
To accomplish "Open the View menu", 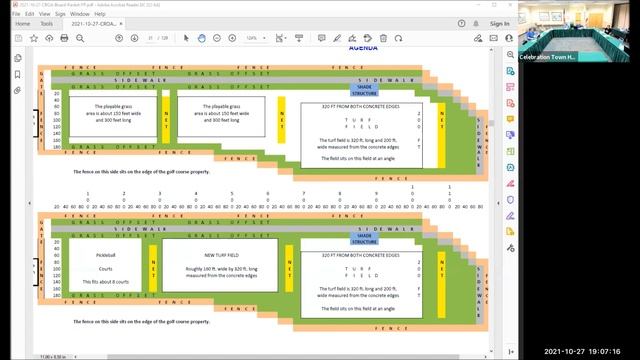I will pyautogui.click(x=44, y=14).
